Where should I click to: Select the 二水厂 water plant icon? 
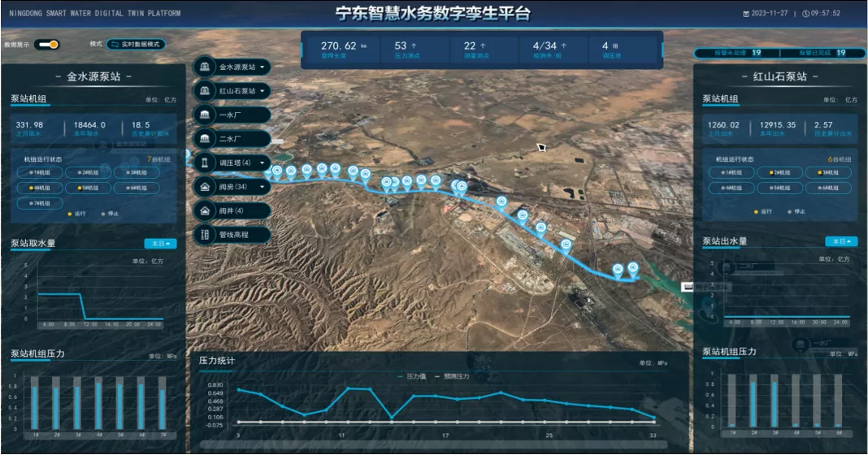(204, 139)
